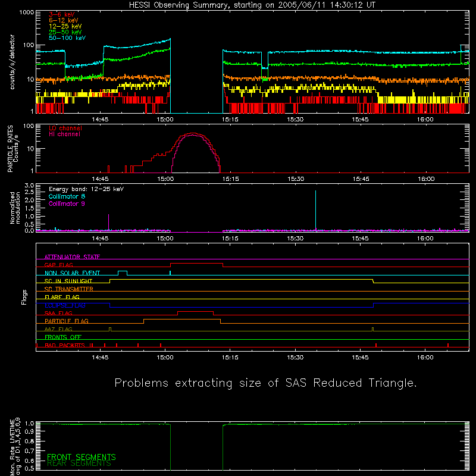
Task: Click the 15:30 tick in top plot
Action: click(295, 120)
